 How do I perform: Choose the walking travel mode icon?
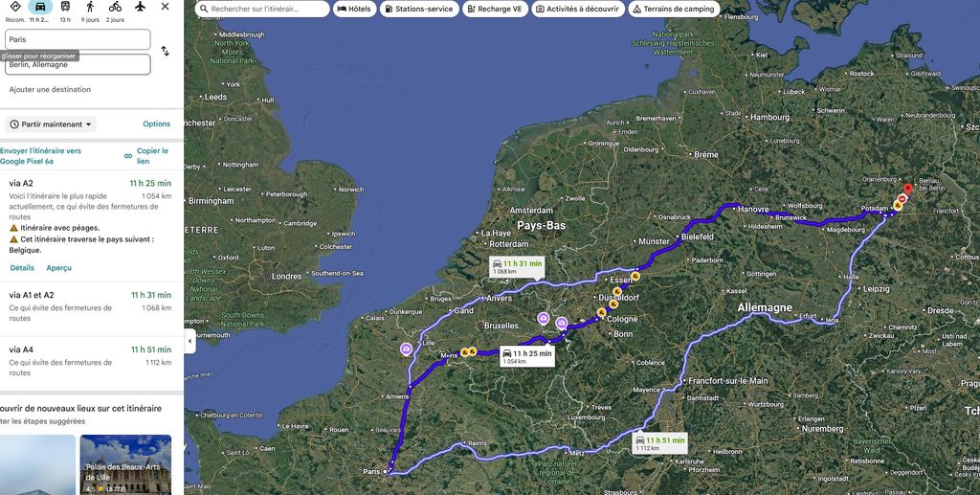click(x=91, y=7)
